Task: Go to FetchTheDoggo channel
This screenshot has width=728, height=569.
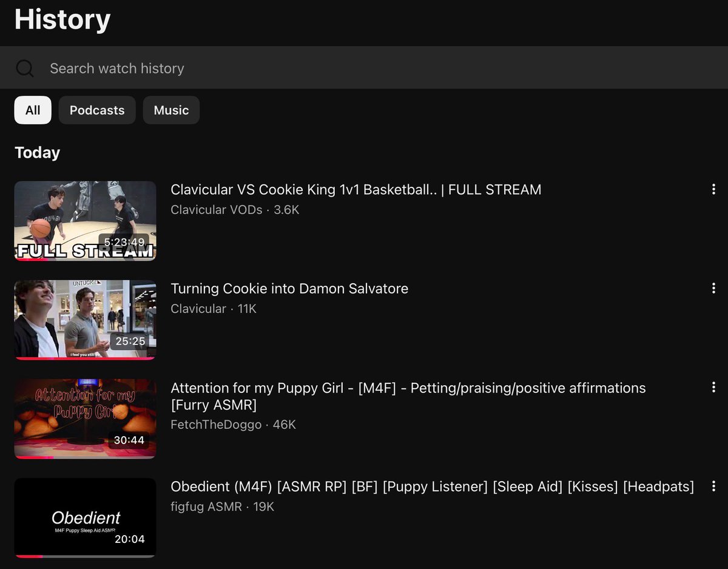Action: click(x=216, y=425)
